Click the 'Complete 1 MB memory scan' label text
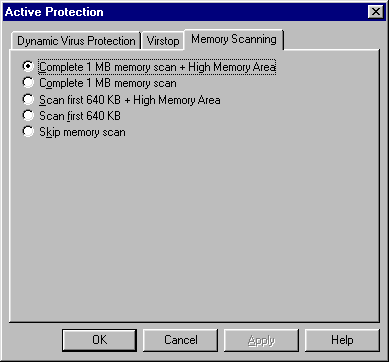 coord(108,83)
